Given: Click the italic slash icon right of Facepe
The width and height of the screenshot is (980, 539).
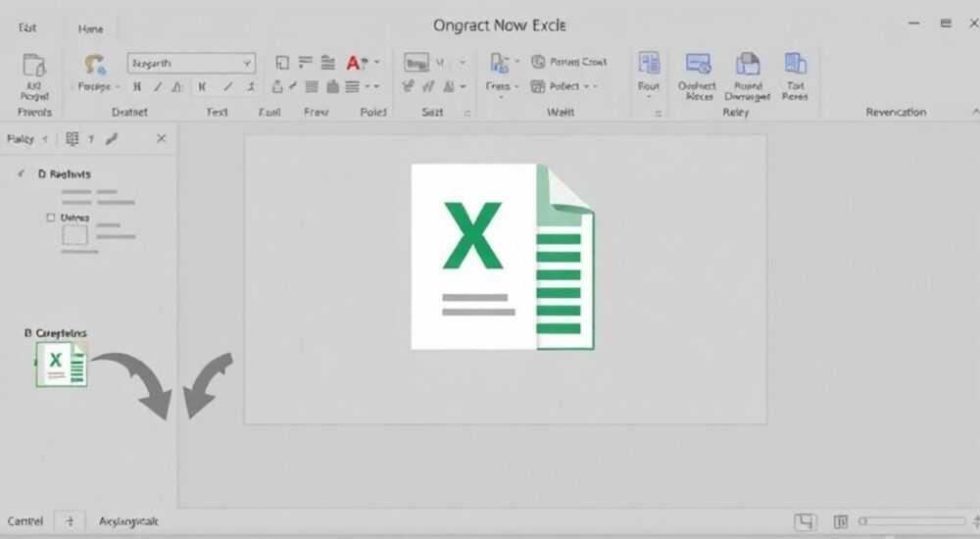Looking at the screenshot, I should click(x=158, y=87).
